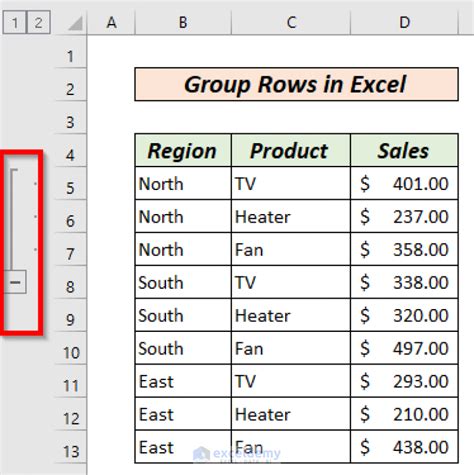Select North cell in row 7
Viewport: 474px width, 475px height.
[183, 250]
